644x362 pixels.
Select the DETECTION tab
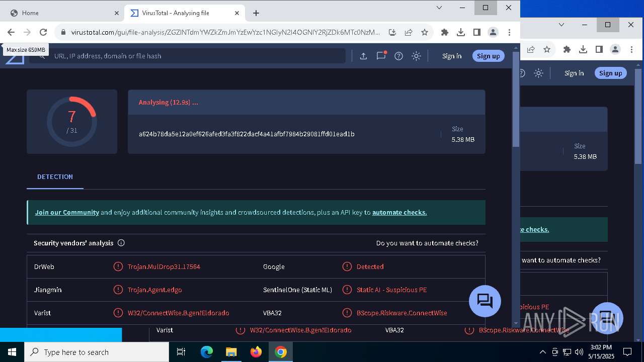55,176
